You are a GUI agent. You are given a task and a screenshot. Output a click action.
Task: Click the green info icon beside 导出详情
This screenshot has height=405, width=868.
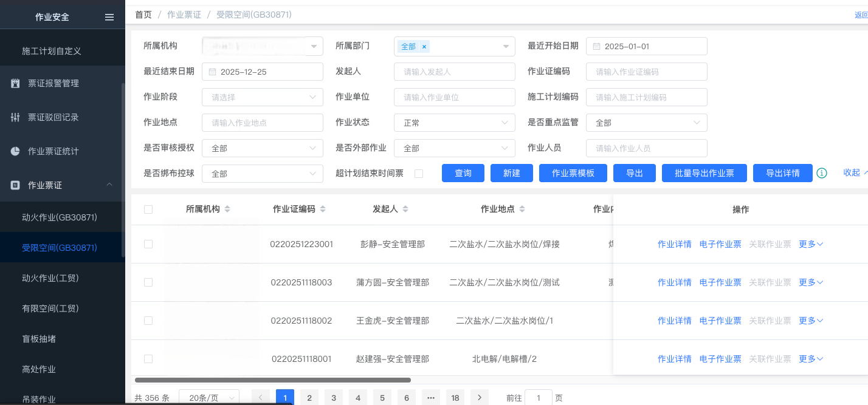[x=822, y=173]
